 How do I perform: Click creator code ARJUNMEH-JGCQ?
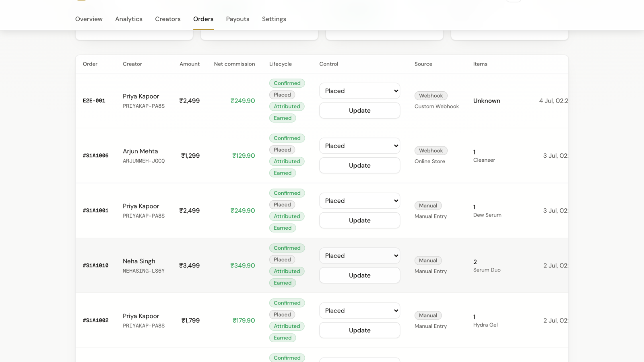pyautogui.click(x=144, y=161)
